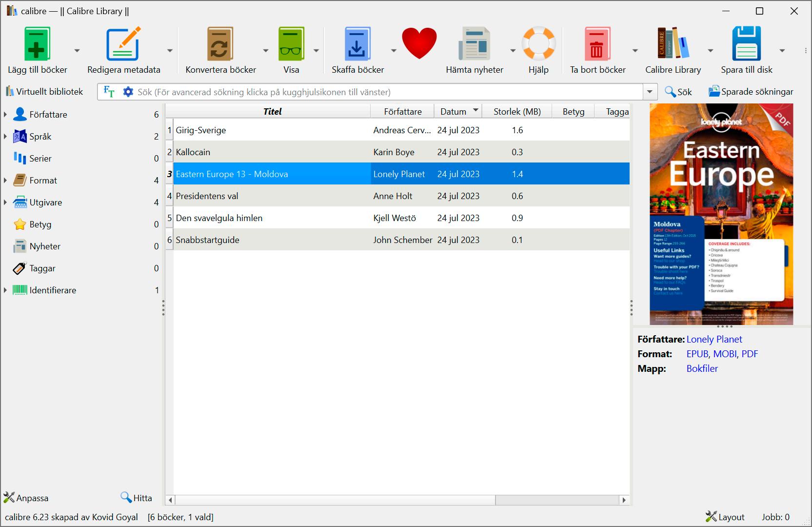Click the Sök search button
This screenshot has height=527, width=812.
point(678,92)
